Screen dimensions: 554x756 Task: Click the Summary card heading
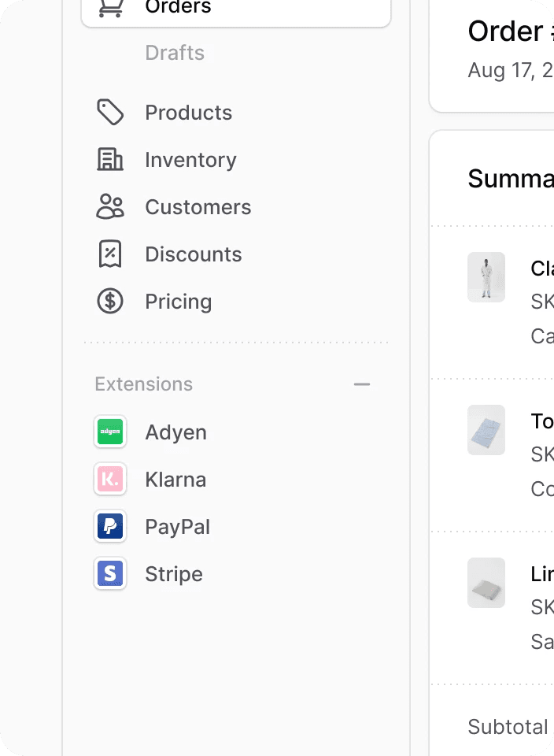[x=510, y=179]
